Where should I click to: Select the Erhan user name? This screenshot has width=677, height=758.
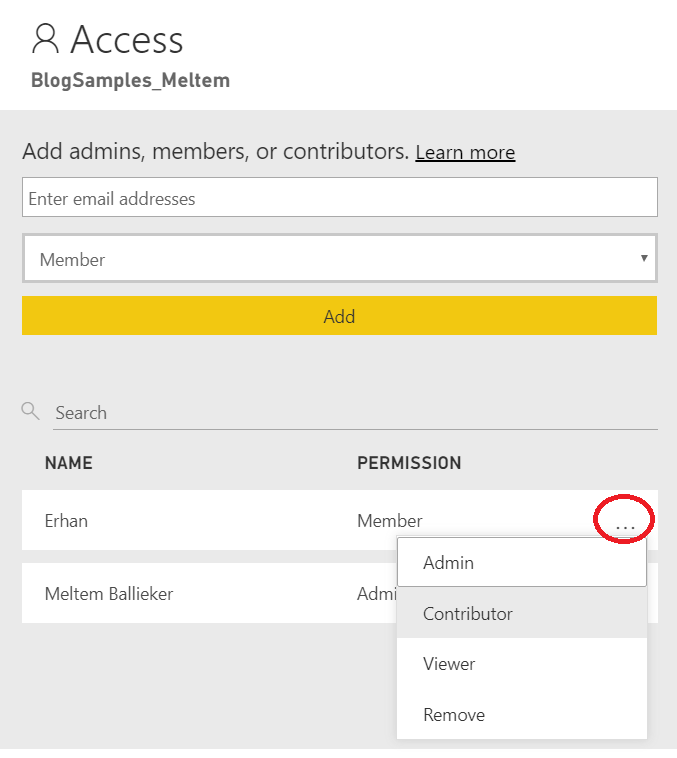click(66, 521)
